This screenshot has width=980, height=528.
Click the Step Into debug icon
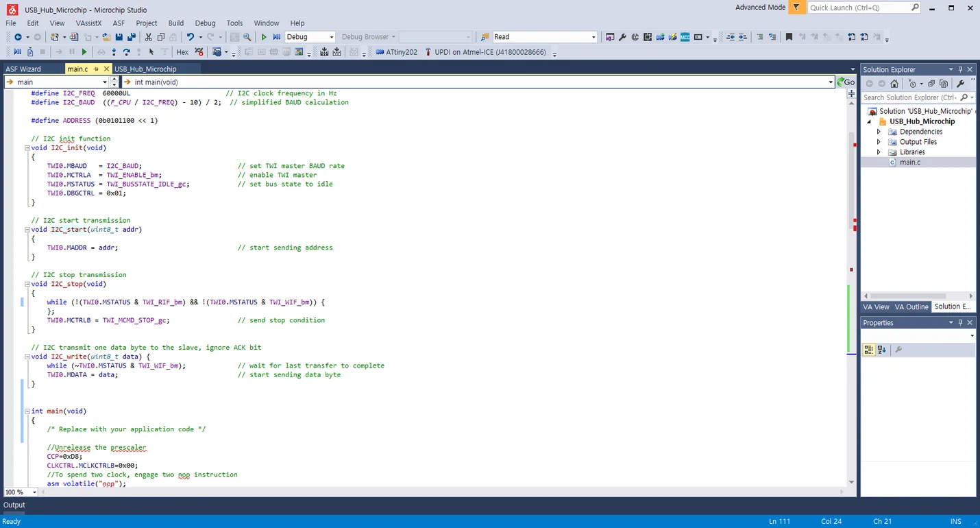[114, 51]
